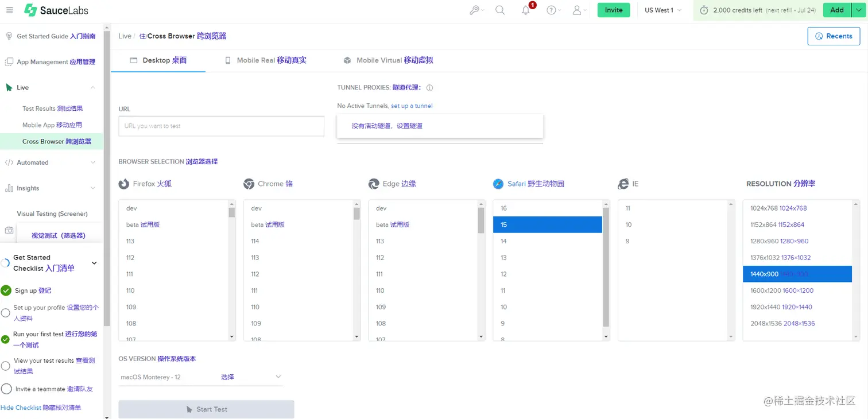This screenshot has width=868, height=419.
Task: Expand the Insights sidebar section
Action: (x=93, y=188)
